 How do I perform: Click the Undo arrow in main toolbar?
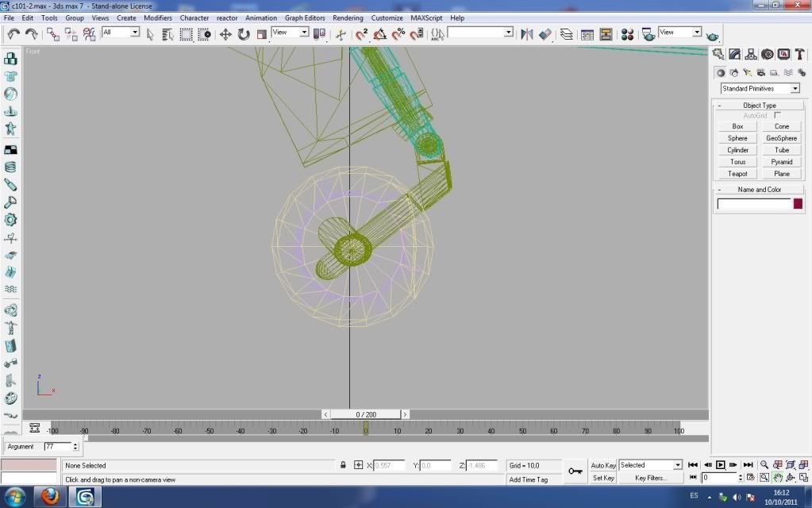point(13,34)
